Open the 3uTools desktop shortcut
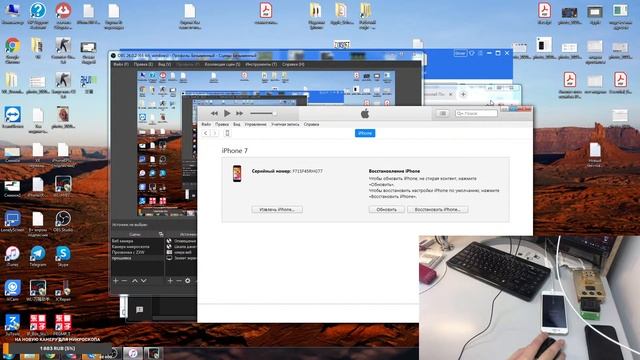Viewport: 640px width, 360px height. click(12, 325)
